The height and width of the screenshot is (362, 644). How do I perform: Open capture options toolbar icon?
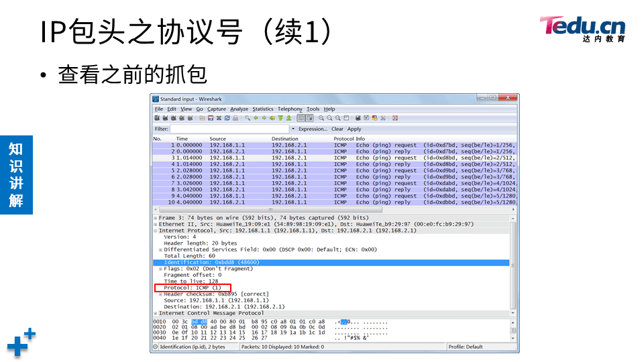click(x=165, y=118)
